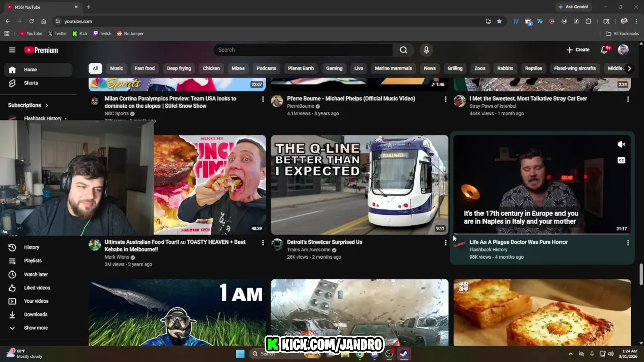
Task: Open Your videos in the sidebar
Action: 38,301
